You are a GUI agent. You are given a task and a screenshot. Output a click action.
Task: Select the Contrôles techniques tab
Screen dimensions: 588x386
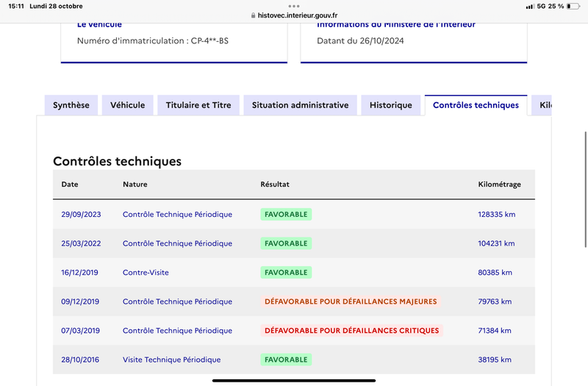coord(476,105)
